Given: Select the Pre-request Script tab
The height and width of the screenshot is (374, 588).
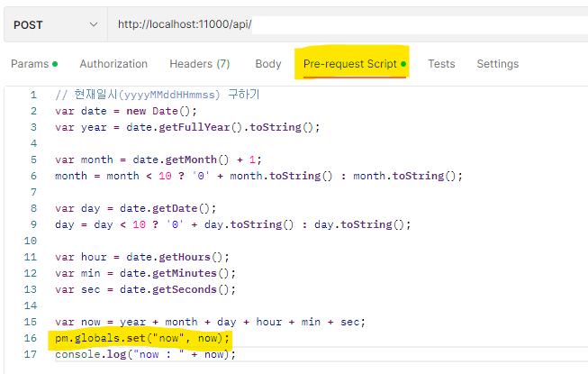Looking at the screenshot, I should pyautogui.click(x=355, y=64).
